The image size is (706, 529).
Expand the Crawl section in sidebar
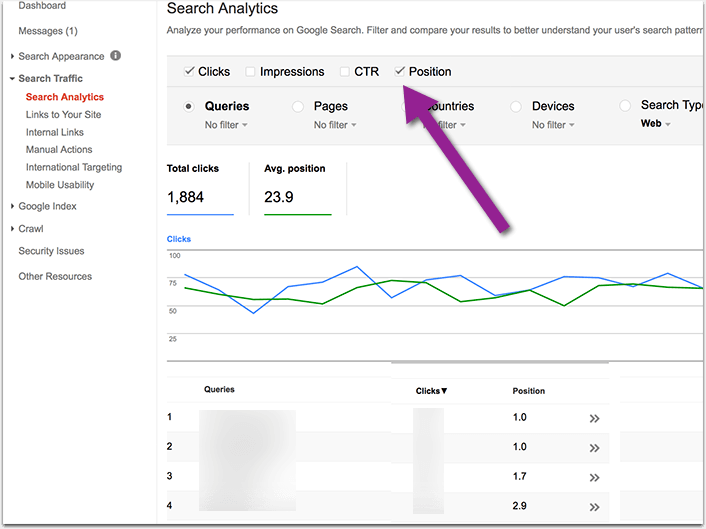click(x=30, y=229)
